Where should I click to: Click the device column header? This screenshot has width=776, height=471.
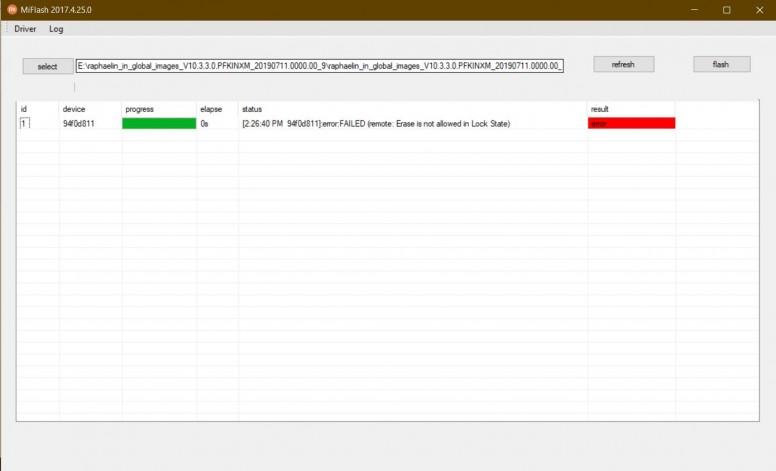74,109
